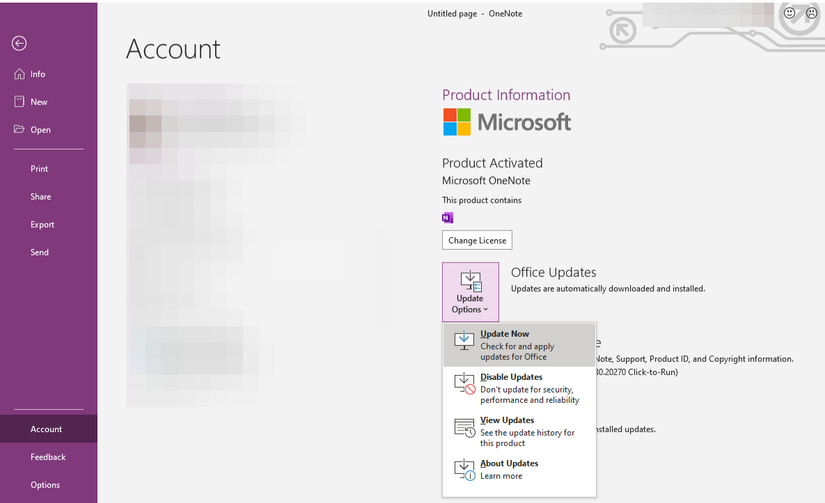825x503 pixels.
Task: Select the Account tab in sidebar
Action: pos(46,429)
